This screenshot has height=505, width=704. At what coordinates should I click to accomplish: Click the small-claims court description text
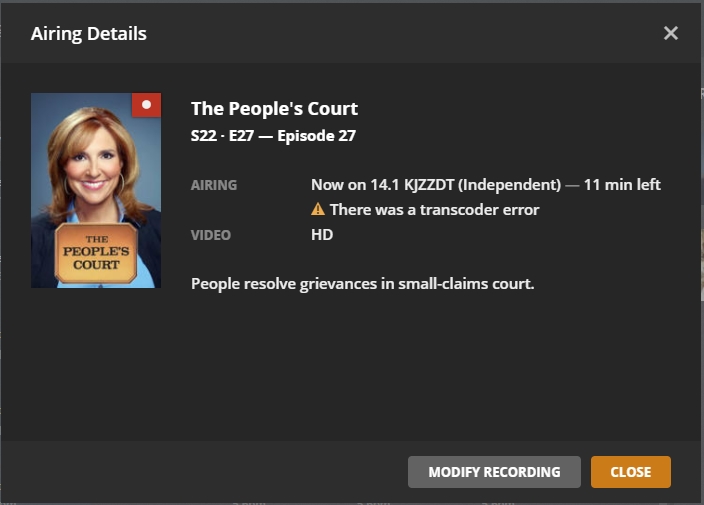pos(362,284)
